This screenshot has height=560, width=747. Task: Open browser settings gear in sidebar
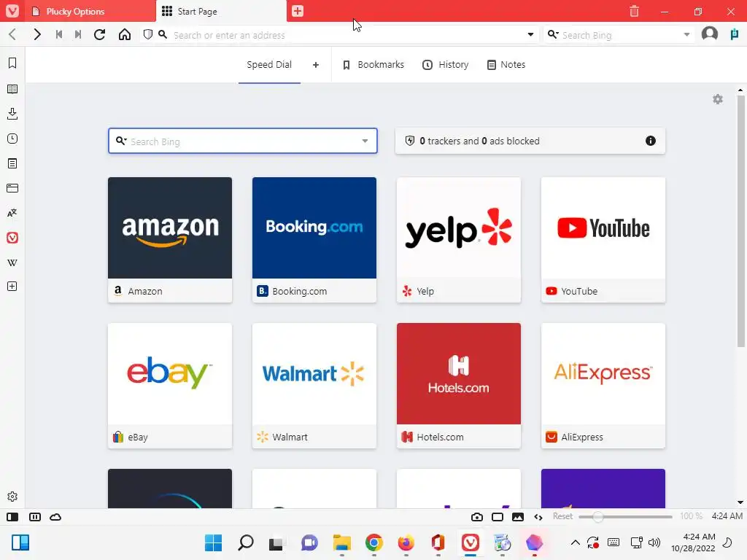[12, 496]
